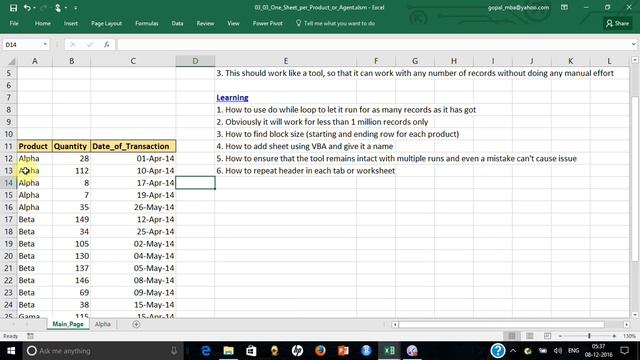Screen dimensions: 640x360
Task: Open the View ribbon tab
Action: tap(233, 23)
